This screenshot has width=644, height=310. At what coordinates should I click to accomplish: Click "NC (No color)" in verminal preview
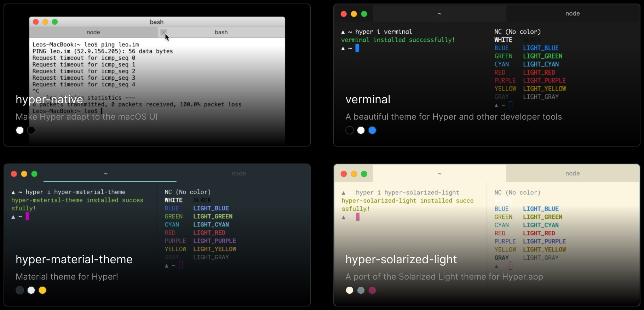(518, 32)
